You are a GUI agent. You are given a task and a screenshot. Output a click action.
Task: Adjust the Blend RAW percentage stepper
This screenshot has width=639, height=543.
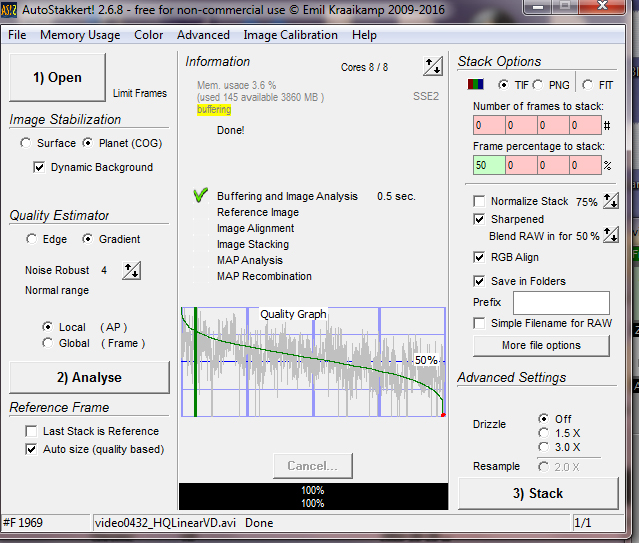[x=610, y=235]
